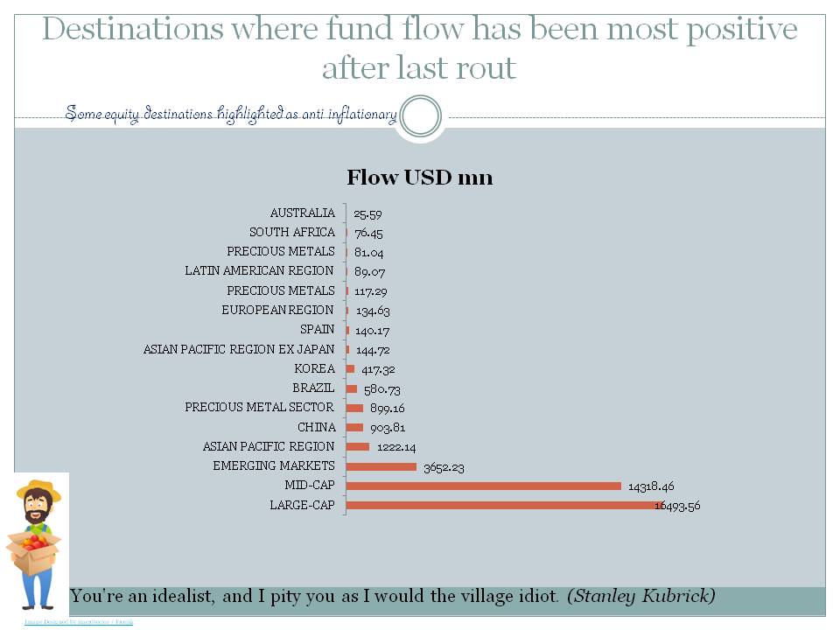
Task: Click the anti inflationary subtitle text
Action: pyautogui.click(x=232, y=114)
